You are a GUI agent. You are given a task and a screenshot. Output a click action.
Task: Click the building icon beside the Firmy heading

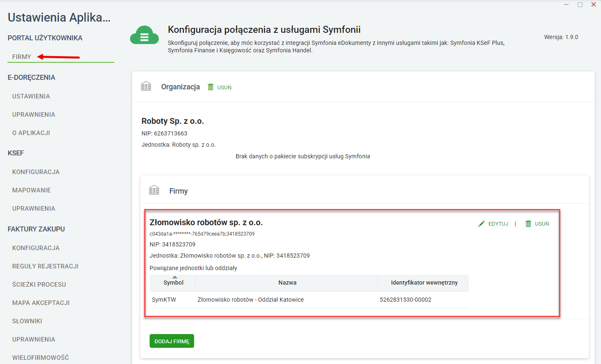[154, 190]
